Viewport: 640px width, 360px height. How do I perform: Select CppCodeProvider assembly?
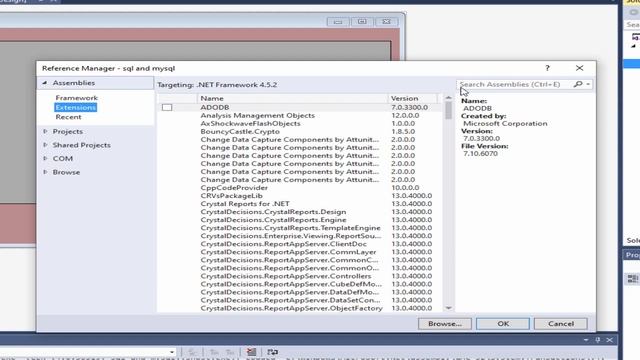tap(300, 188)
